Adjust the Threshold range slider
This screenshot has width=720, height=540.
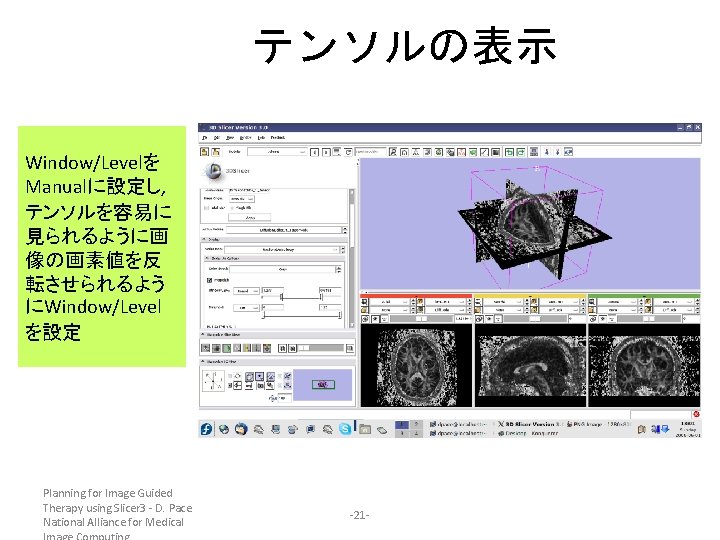pyautogui.click(x=301, y=315)
